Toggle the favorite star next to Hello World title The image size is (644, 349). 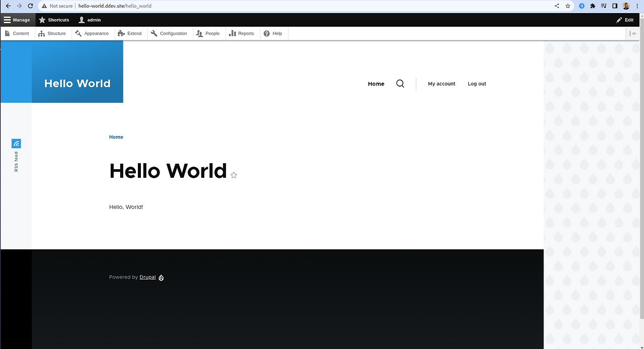[233, 175]
